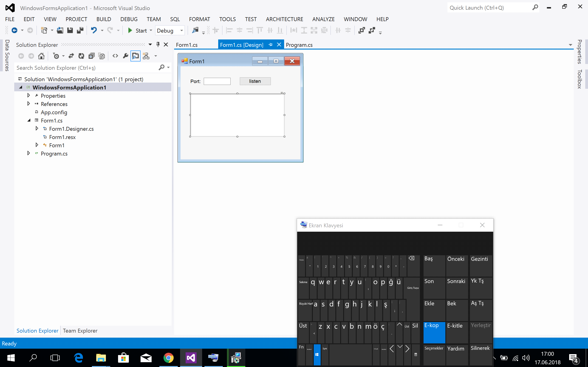
Task: Collapse the Form1.cs tree node
Action: click(29, 120)
